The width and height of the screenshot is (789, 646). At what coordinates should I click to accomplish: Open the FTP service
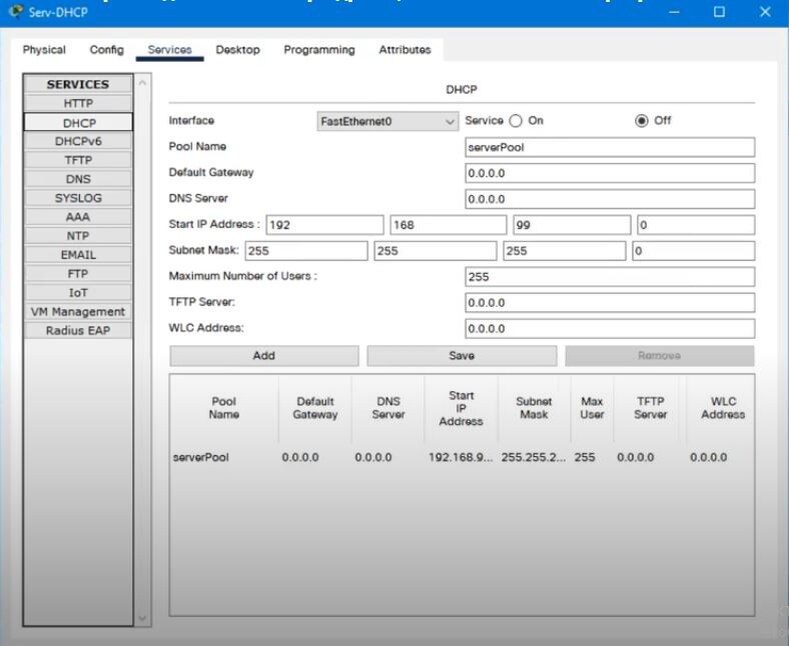tap(78, 274)
